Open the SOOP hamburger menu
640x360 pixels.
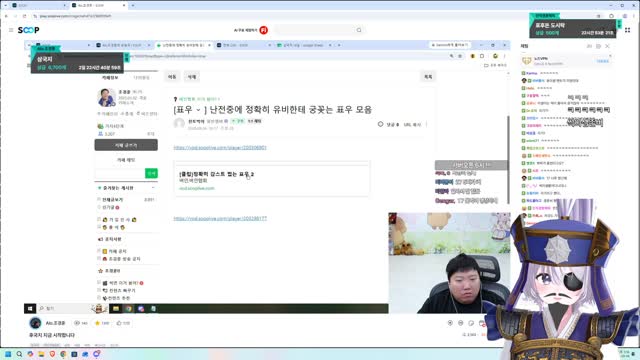point(11,30)
